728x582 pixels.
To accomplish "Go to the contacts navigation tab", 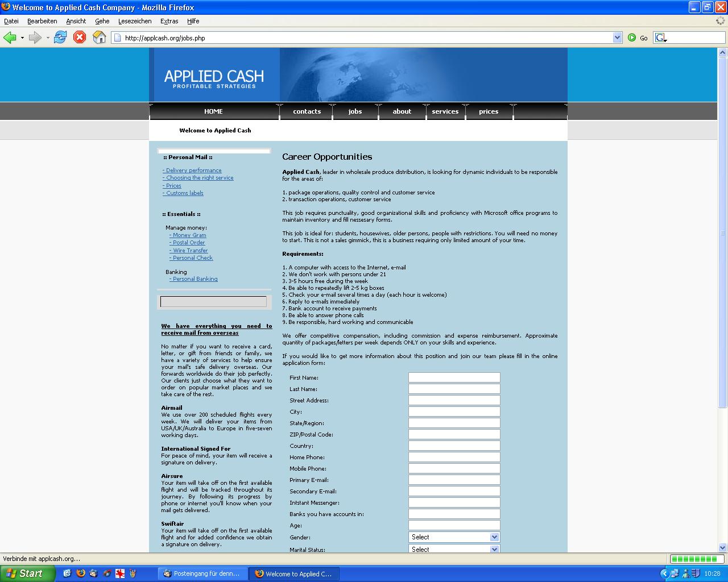I will [x=307, y=111].
